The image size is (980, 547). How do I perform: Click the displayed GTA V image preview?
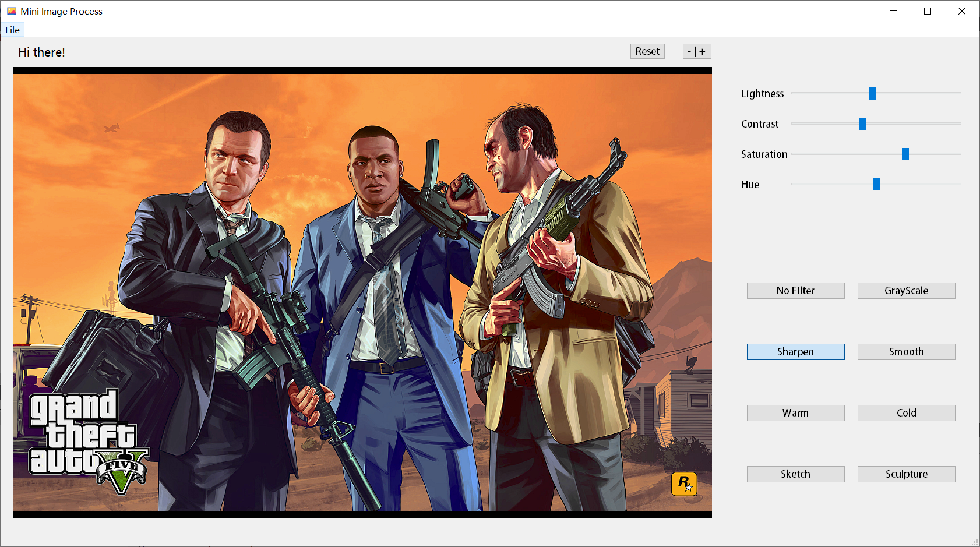[362, 292]
